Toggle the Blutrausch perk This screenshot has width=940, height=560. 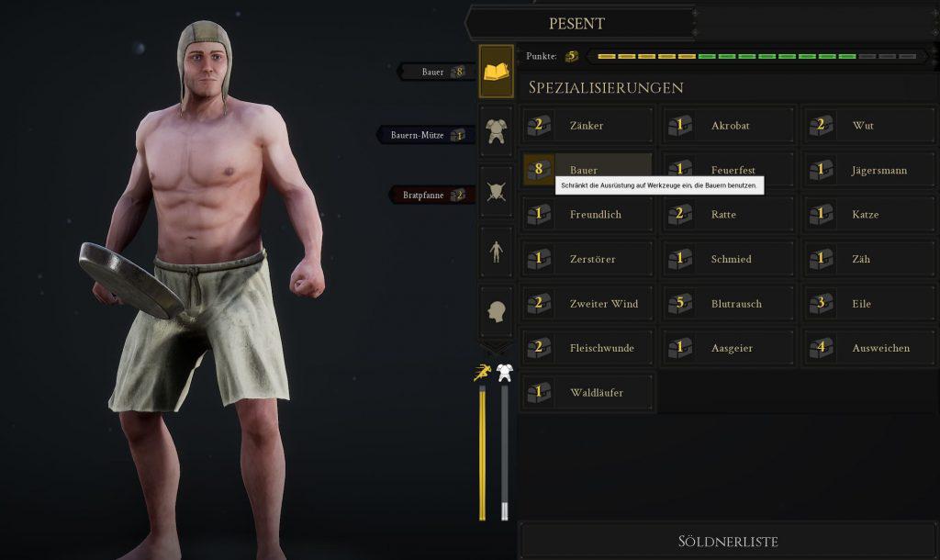pos(729,303)
